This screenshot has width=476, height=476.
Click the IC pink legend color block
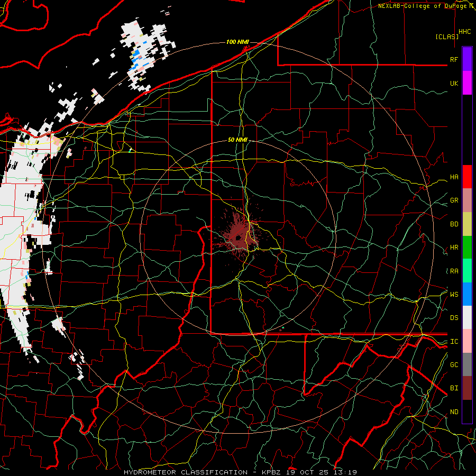point(467,341)
